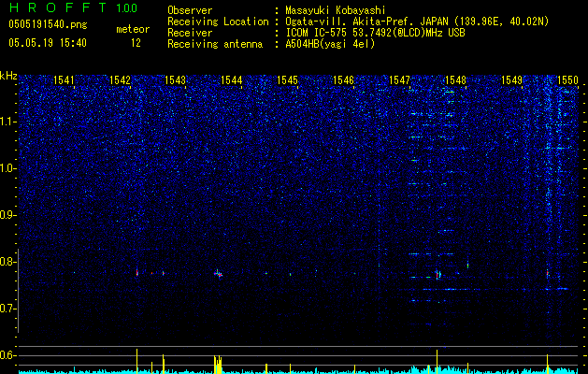Click the meteor count value 12
The width and height of the screenshot is (588, 374).
[136, 43]
